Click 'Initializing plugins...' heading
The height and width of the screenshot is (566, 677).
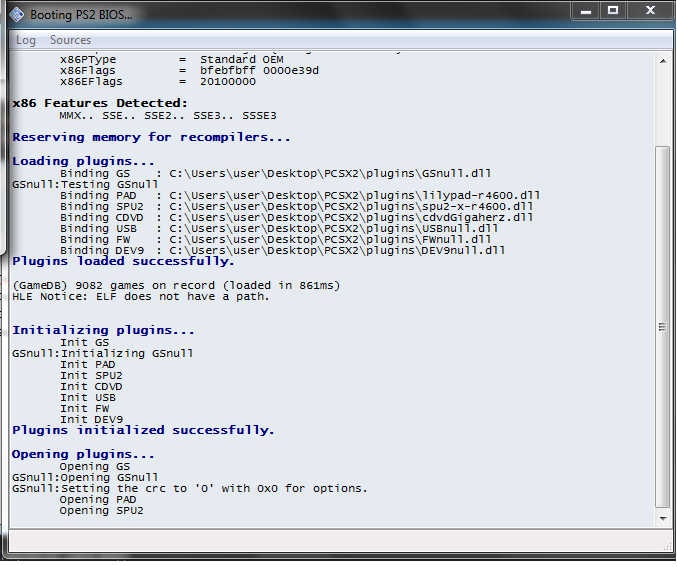pyautogui.click(x=103, y=331)
